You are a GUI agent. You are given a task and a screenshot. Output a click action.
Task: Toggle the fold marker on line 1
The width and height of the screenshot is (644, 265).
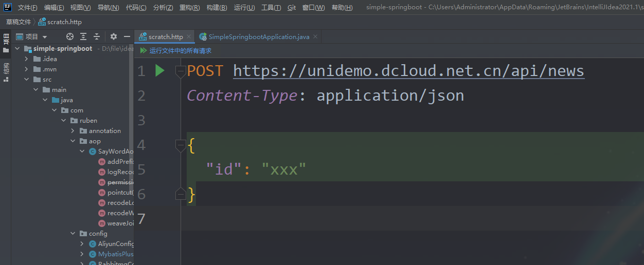pyautogui.click(x=180, y=71)
